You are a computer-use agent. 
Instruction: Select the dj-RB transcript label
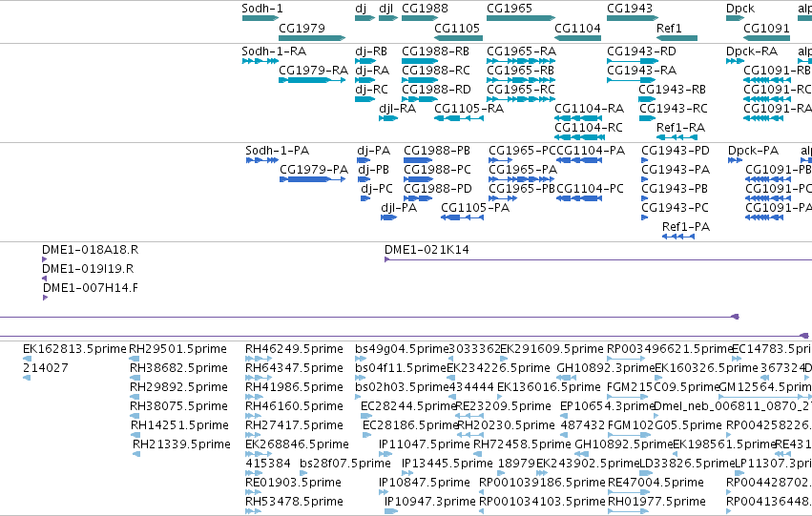click(371, 52)
